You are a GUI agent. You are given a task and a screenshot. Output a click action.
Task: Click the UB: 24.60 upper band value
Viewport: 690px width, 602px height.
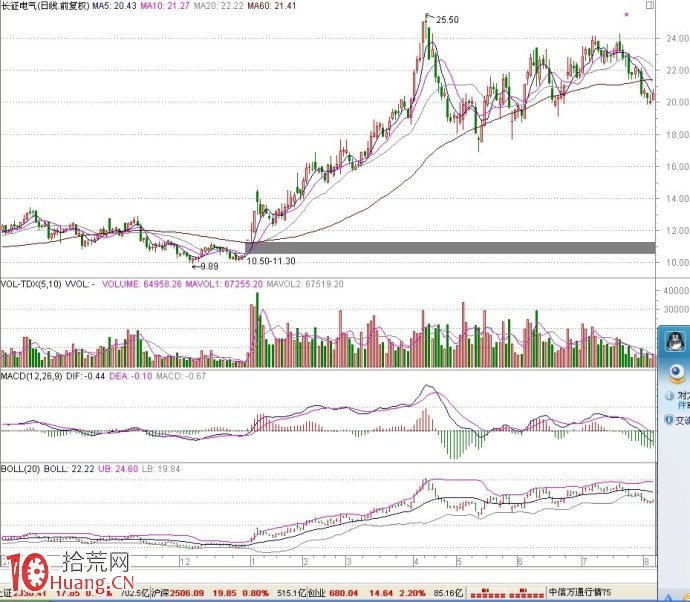(118, 469)
